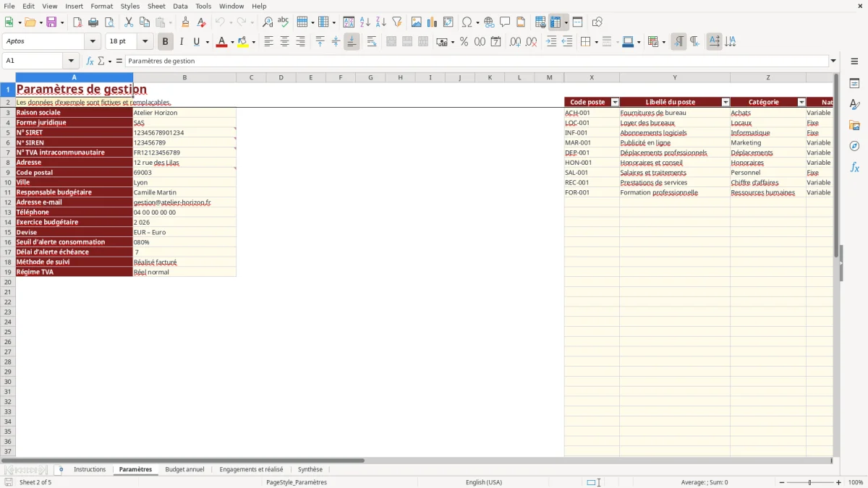Image resolution: width=868 pixels, height=488 pixels.
Task: Click the Print icon
Action: pyautogui.click(x=93, y=22)
